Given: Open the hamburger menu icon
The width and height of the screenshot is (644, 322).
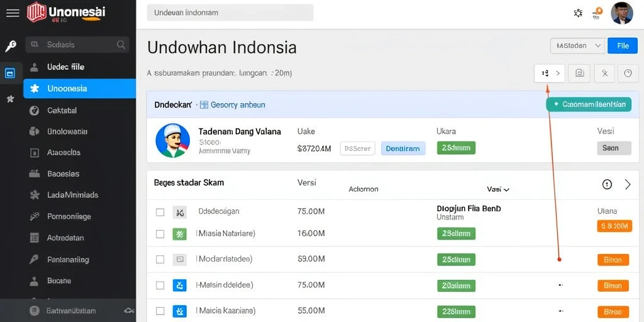Looking at the screenshot, I should [13, 13].
